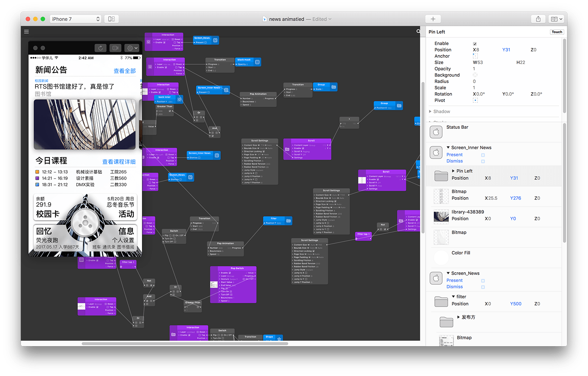This screenshot has width=588, height=376.
Task: Click the viewer's refresh prototype icon
Action: [100, 48]
